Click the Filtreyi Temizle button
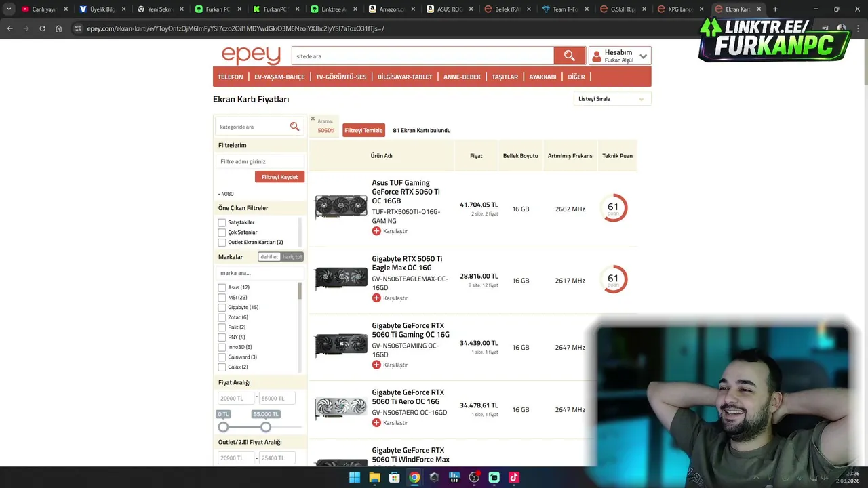 pyautogui.click(x=363, y=130)
